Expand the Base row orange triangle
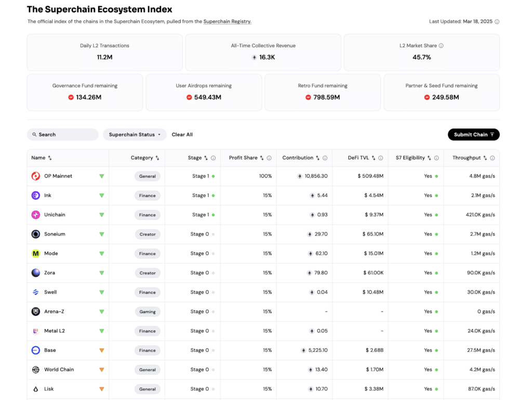This screenshot has height=400, width=532. (x=101, y=351)
